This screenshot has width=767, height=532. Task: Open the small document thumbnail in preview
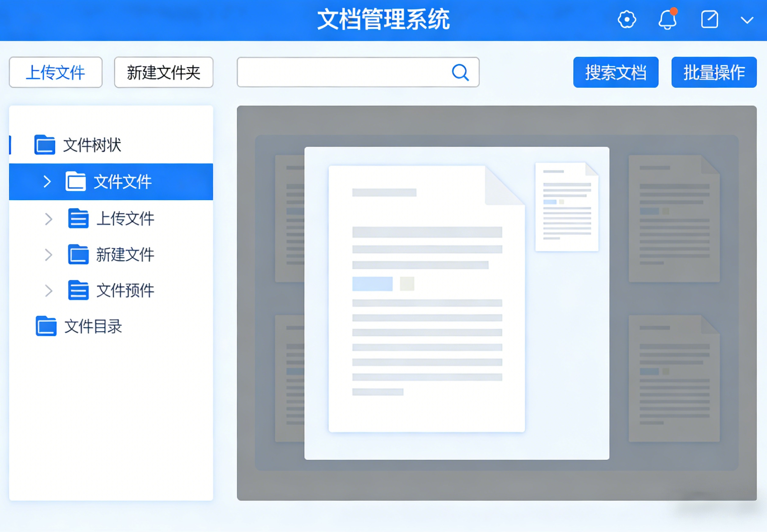(567, 207)
